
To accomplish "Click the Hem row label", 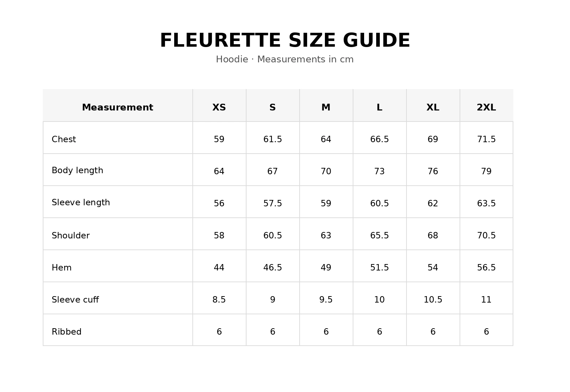I will [62, 268].
